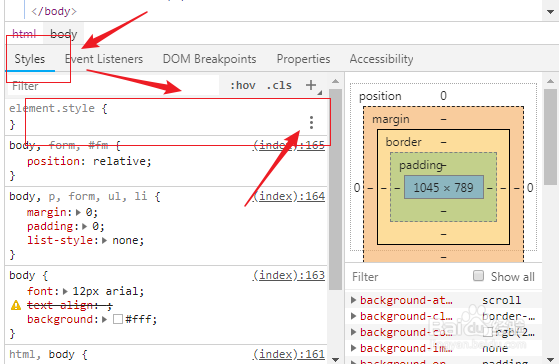Open the element.style three-dot more menu
Image resolution: width=559 pixels, height=364 pixels.
point(311,122)
